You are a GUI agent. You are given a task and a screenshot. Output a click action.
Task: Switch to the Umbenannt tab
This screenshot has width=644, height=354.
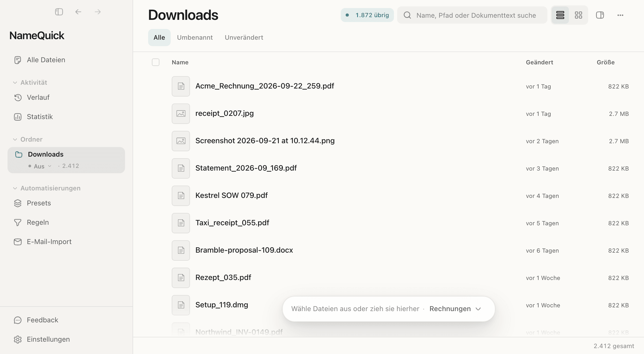coord(195,37)
